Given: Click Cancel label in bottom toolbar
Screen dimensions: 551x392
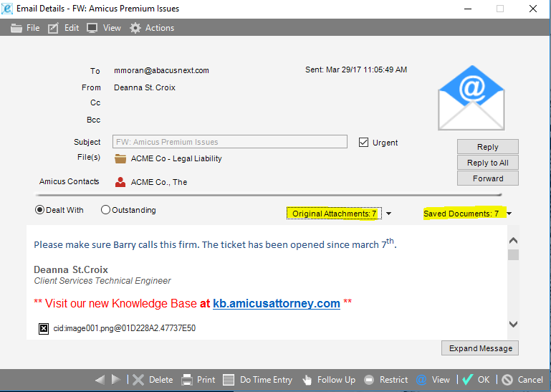Looking at the screenshot, I should click(x=530, y=380).
